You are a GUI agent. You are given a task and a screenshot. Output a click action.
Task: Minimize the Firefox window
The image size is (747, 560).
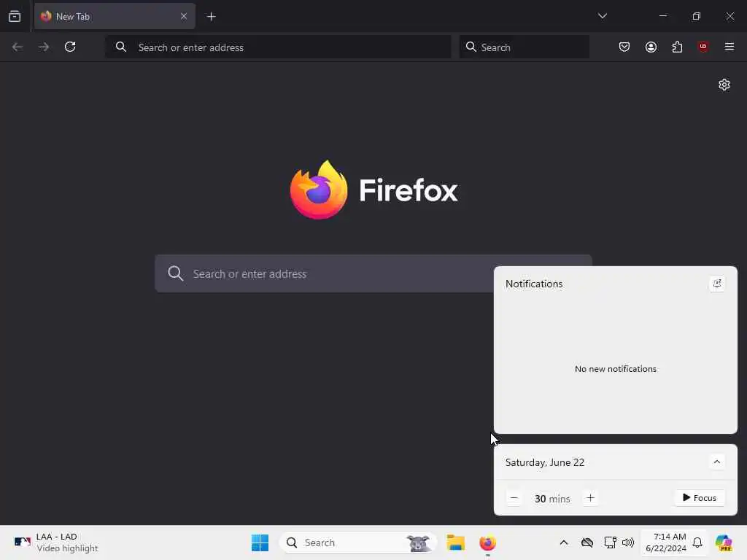coord(662,16)
